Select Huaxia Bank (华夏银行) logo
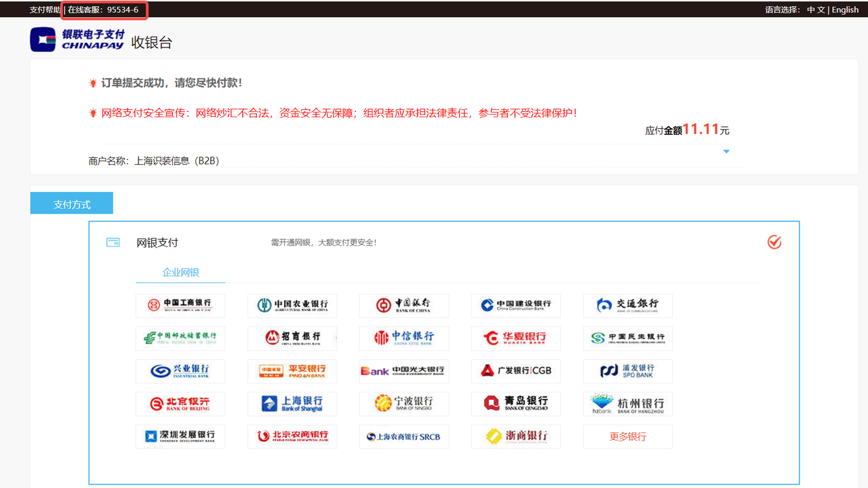This screenshot has width=868, height=488. (516, 338)
